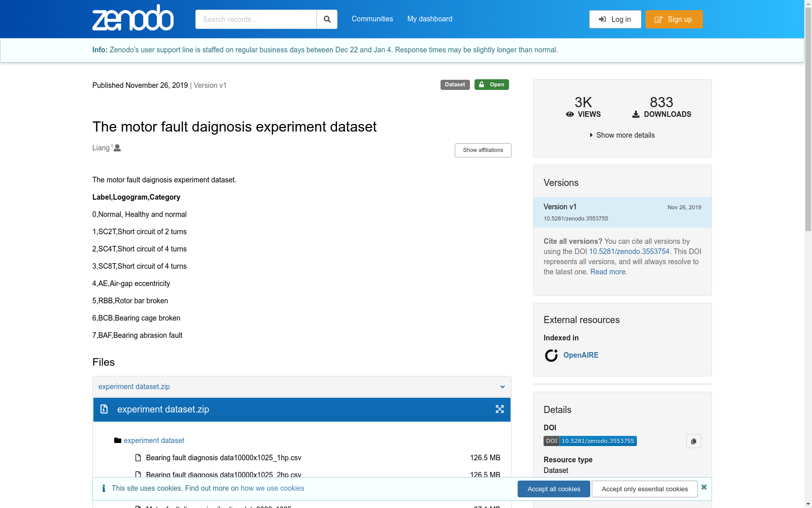Screen dimensions: 812x508
Task: Open experiment dataset.zip accordion title
Action: (134, 387)
